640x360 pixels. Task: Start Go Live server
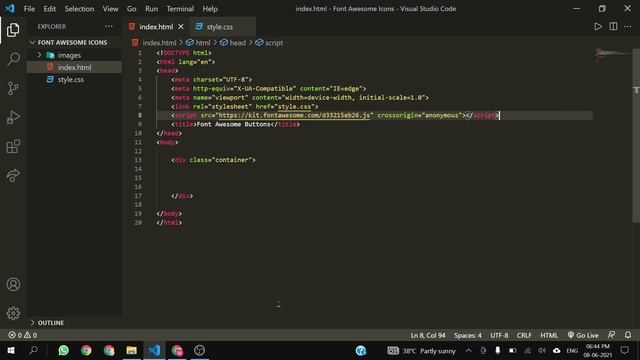click(583, 335)
